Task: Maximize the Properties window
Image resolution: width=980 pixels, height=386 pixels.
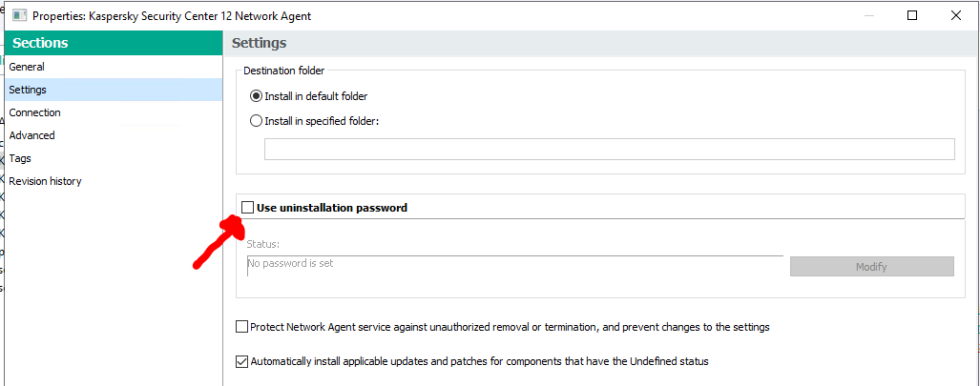Action: pyautogui.click(x=912, y=15)
